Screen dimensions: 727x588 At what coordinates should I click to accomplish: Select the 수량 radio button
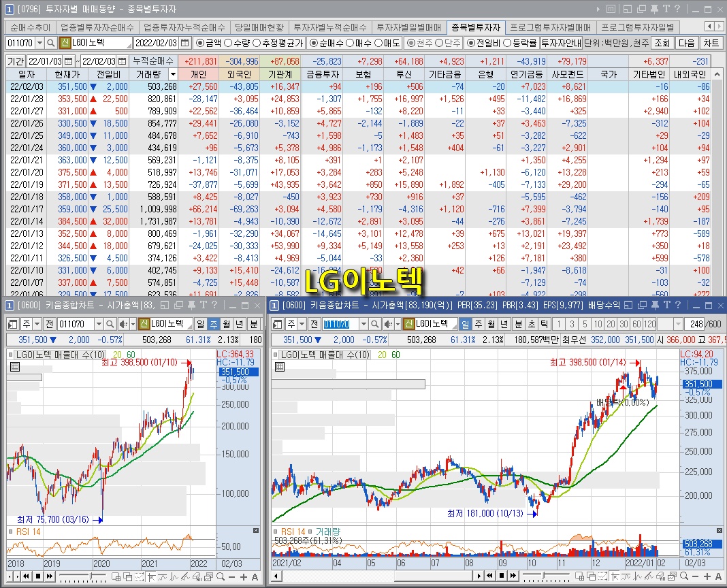(x=228, y=43)
